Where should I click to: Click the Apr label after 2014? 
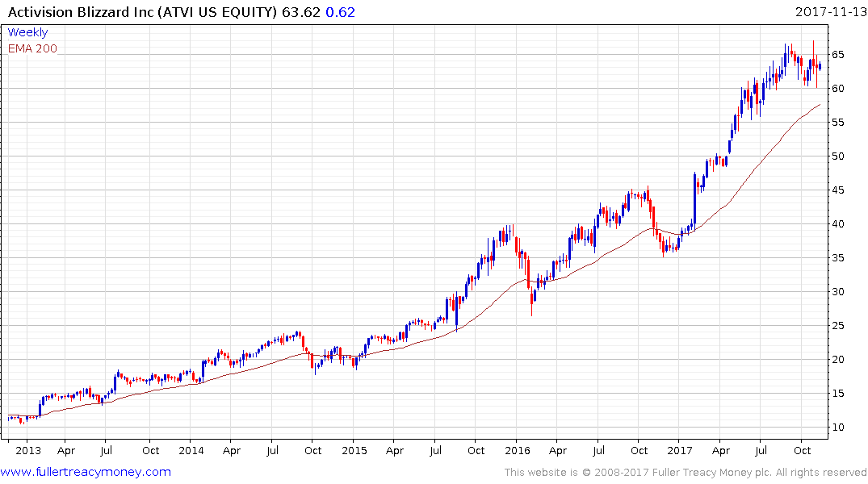coord(232,451)
